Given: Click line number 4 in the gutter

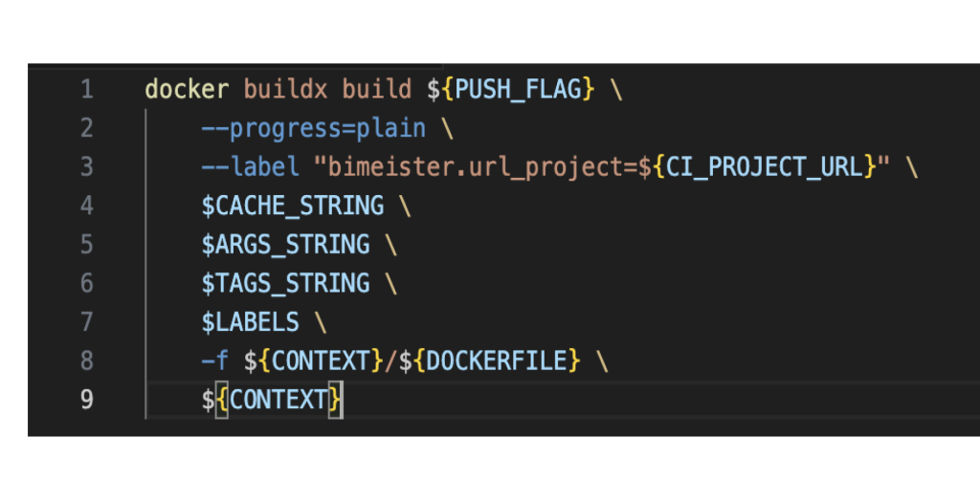Looking at the screenshot, I should click(87, 206).
